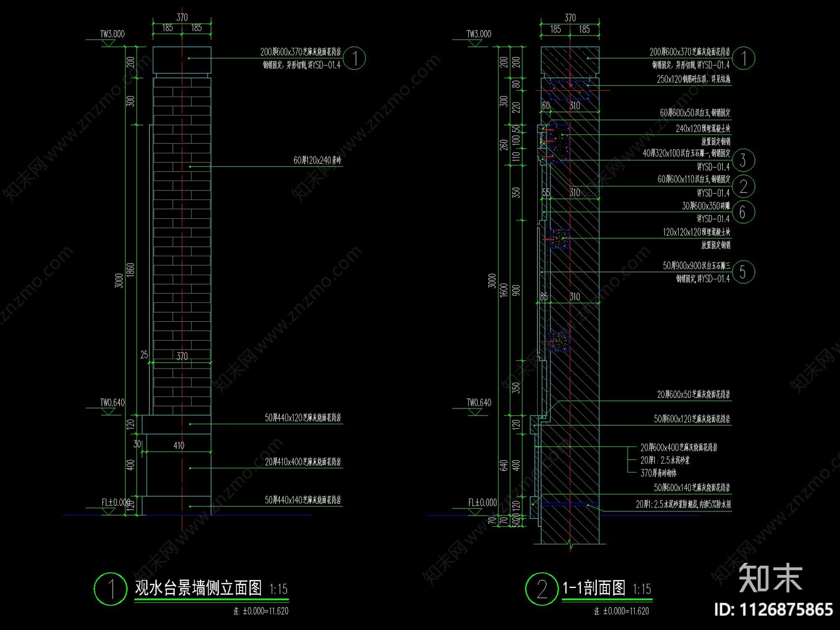This screenshot has height=630, width=840.
Task: Select callout bubble 5 in section view
Action: pos(743,272)
